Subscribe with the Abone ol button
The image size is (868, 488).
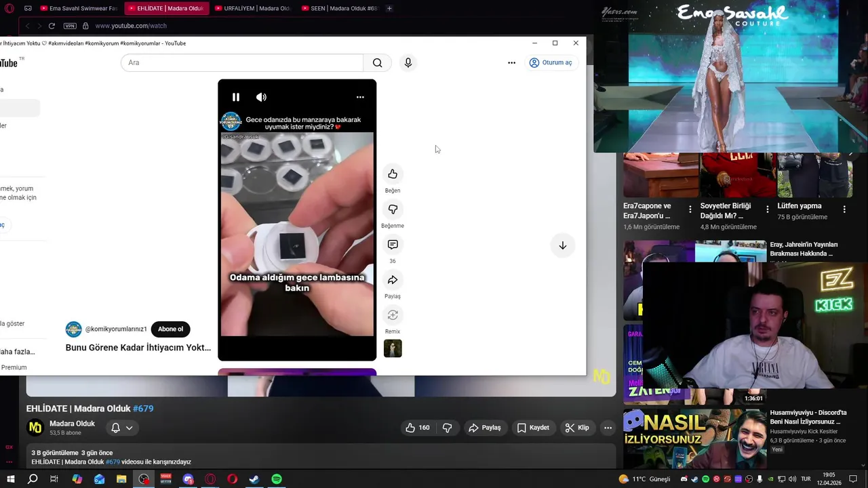coord(170,329)
